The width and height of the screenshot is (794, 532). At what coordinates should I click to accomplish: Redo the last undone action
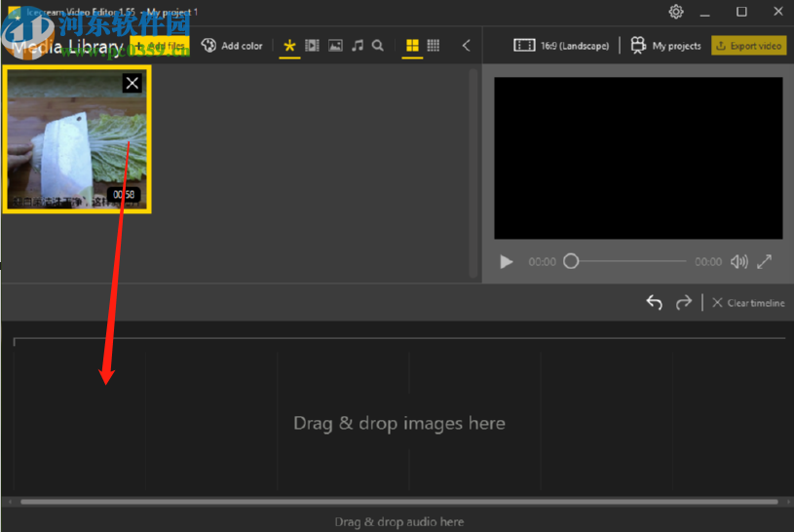pyautogui.click(x=684, y=303)
